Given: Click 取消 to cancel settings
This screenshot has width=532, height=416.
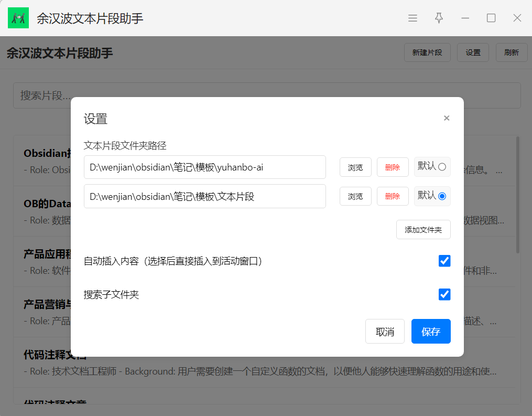Looking at the screenshot, I should (x=385, y=331).
